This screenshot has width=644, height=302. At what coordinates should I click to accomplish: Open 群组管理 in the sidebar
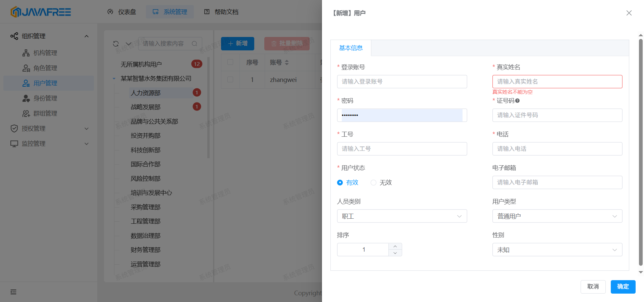pyautogui.click(x=45, y=113)
